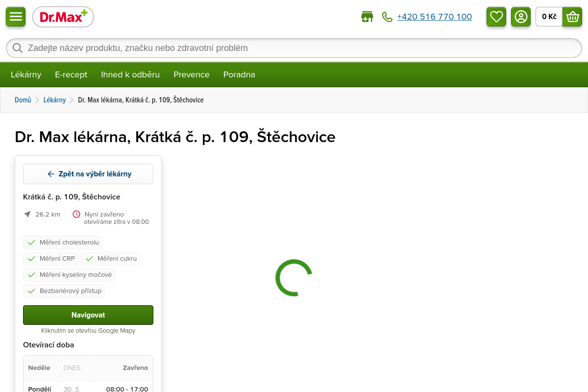Select the Měření cholesterolu service tag
This screenshot has width=588, height=392.
[63, 243]
